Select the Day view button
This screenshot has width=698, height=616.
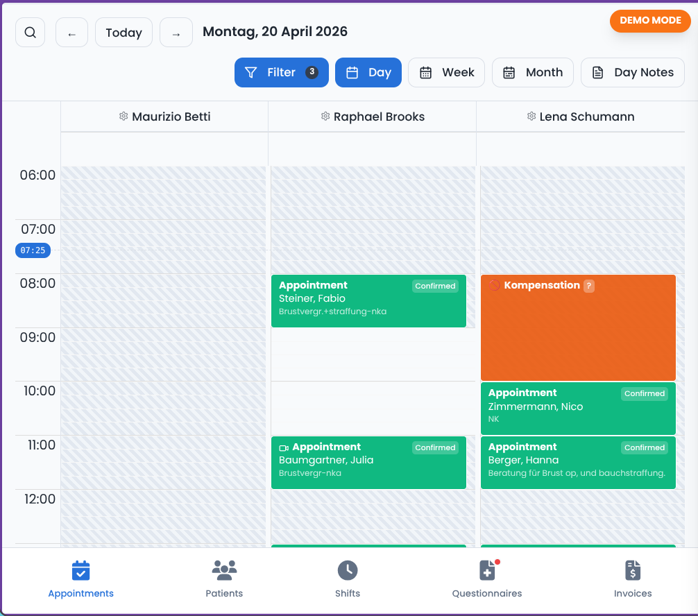[x=368, y=73]
